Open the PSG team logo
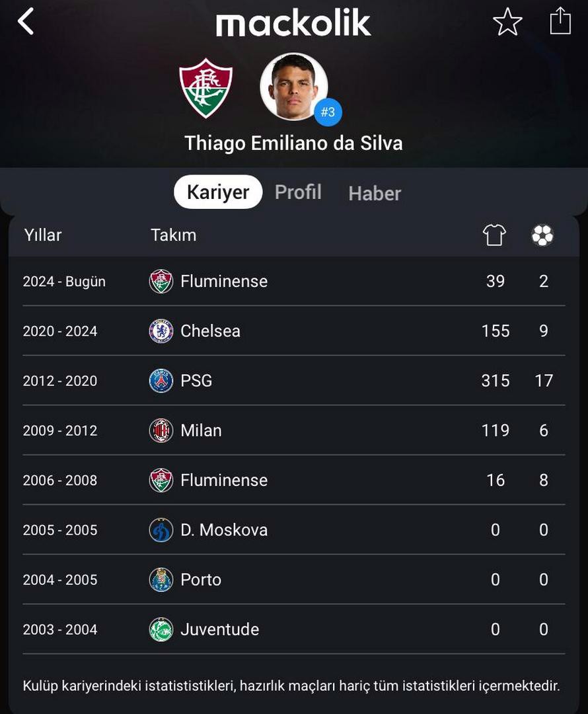The height and width of the screenshot is (714, 588). pos(161,381)
